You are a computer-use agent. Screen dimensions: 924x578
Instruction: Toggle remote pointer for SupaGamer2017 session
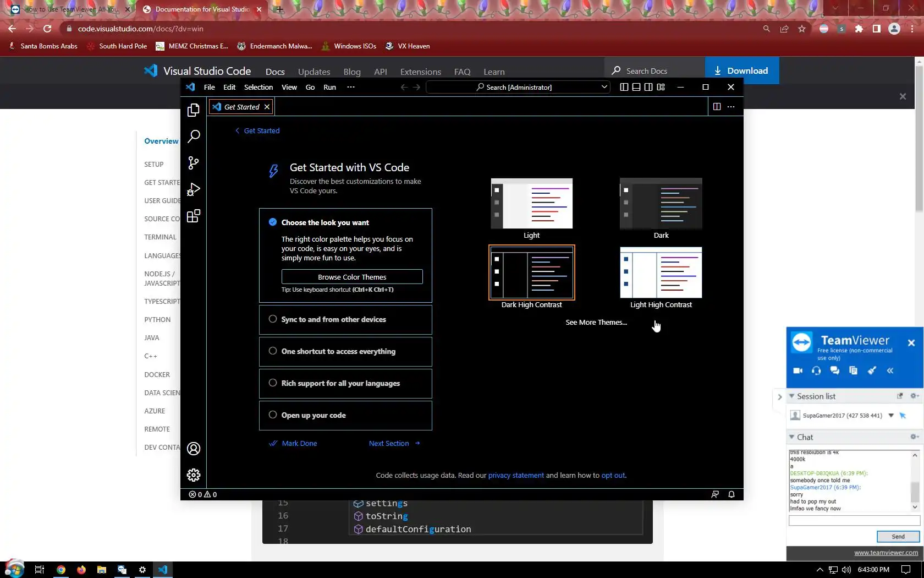tap(903, 416)
